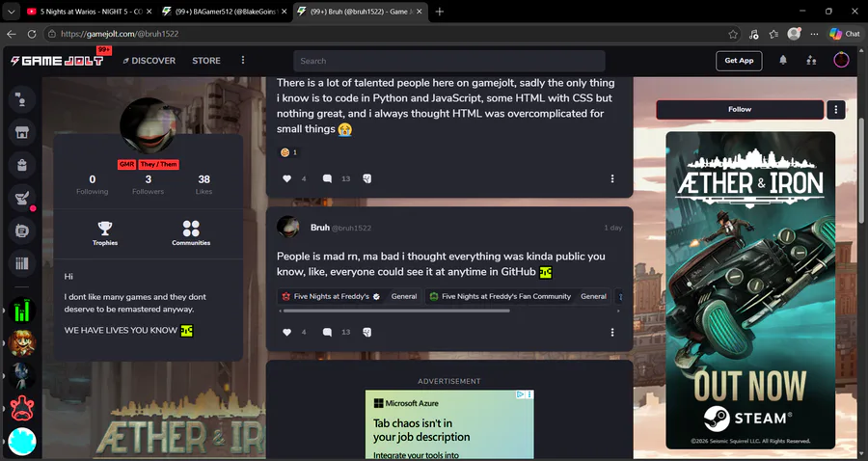View the 3 Followers count

(x=148, y=184)
